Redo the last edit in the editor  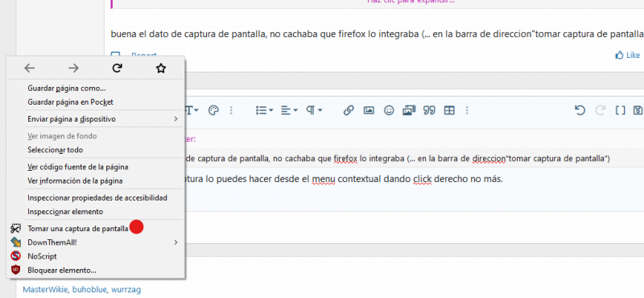click(600, 110)
